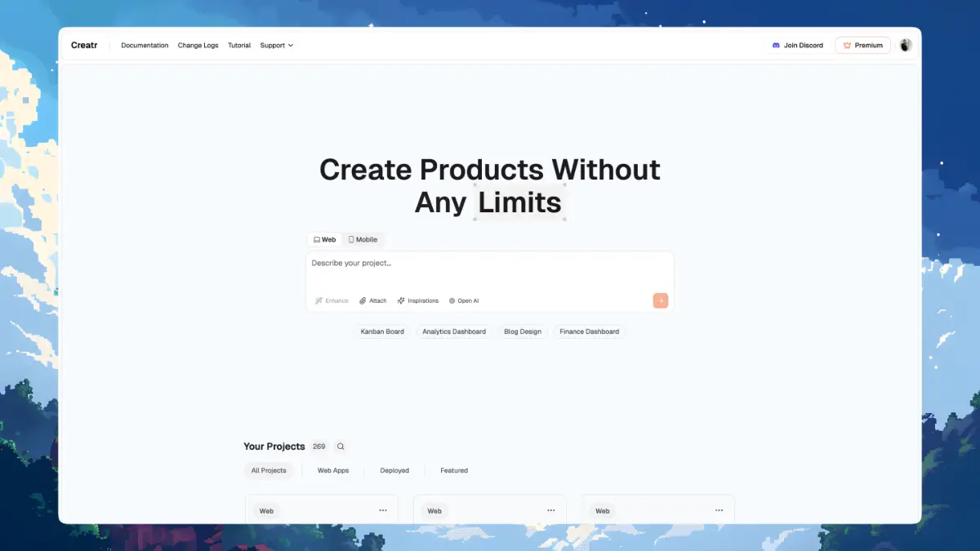Viewport: 980px width, 551px height.
Task: Select the Kanban Board suggestion chip
Action: pyautogui.click(x=382, y=332)
